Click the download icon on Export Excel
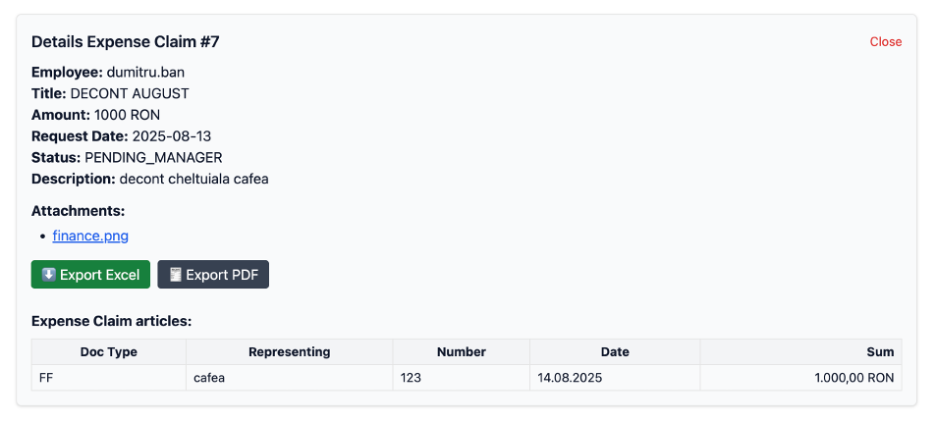 pyautogui.click(x=48, y=275)
